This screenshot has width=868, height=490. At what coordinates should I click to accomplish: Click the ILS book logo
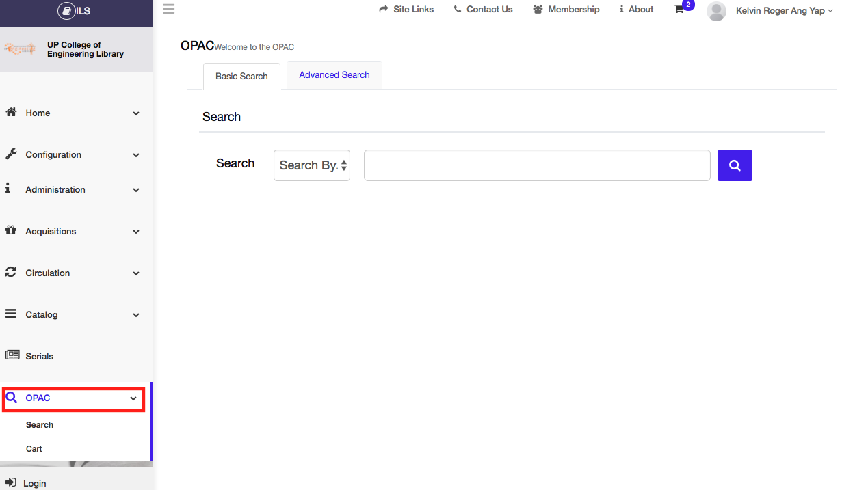(66, 11)
